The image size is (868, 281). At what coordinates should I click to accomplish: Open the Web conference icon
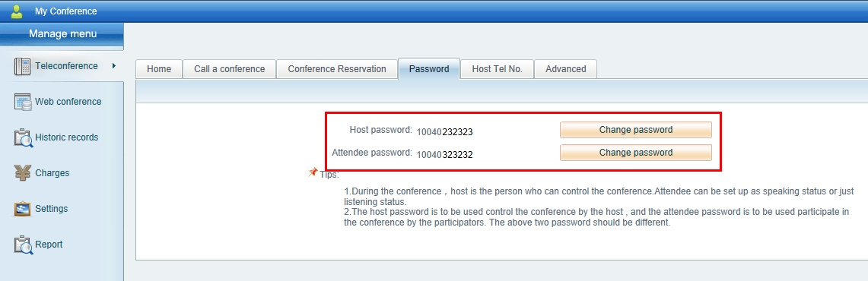coord(23,103)
